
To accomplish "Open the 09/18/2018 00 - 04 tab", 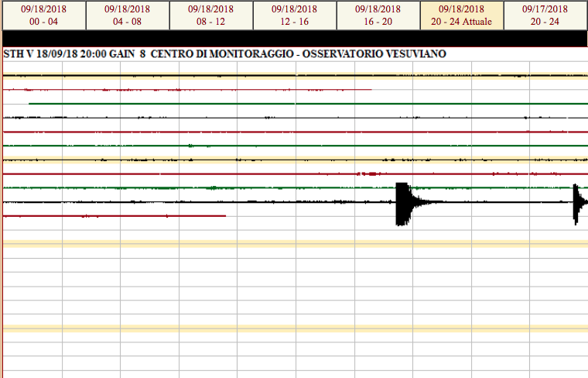I will click(x=43, y=15).
